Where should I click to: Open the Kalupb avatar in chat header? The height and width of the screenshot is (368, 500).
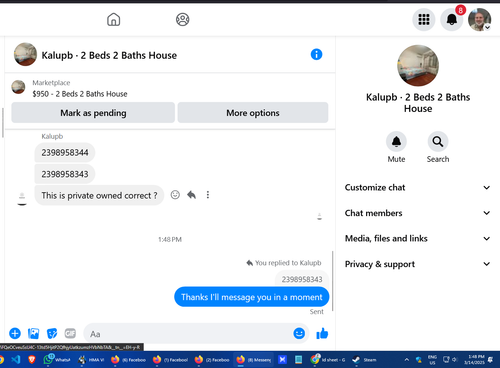(25, 54)
